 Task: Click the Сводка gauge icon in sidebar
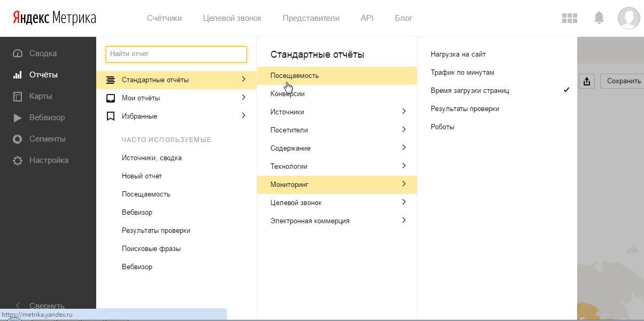point(18,53)
